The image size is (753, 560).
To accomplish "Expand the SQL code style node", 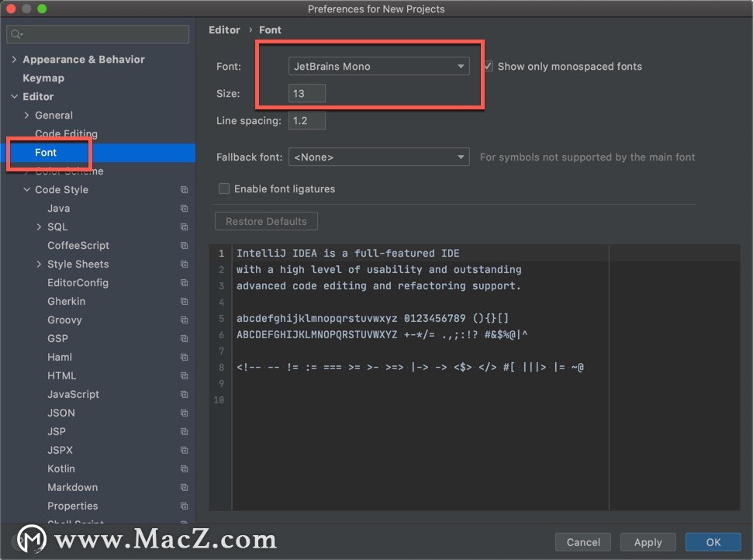I will [x=39, y=226].
